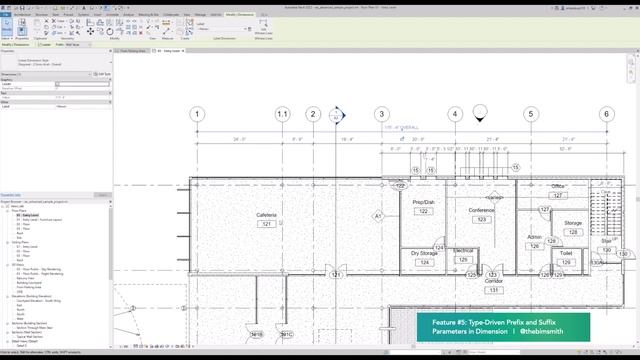Click the Type Properties icon in Properties panel of ribbon
This screenshot has width=640, height=360.
(22, 22)
